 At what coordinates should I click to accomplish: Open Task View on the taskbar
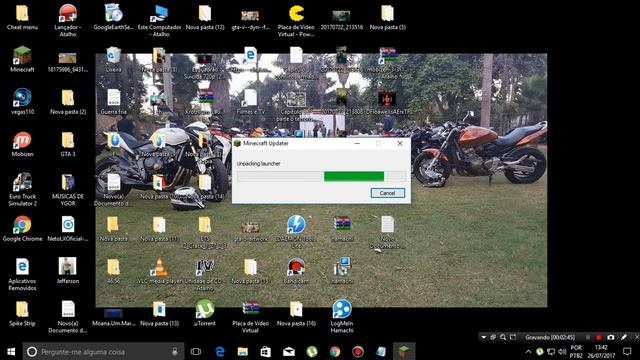[x=196, y=351]
